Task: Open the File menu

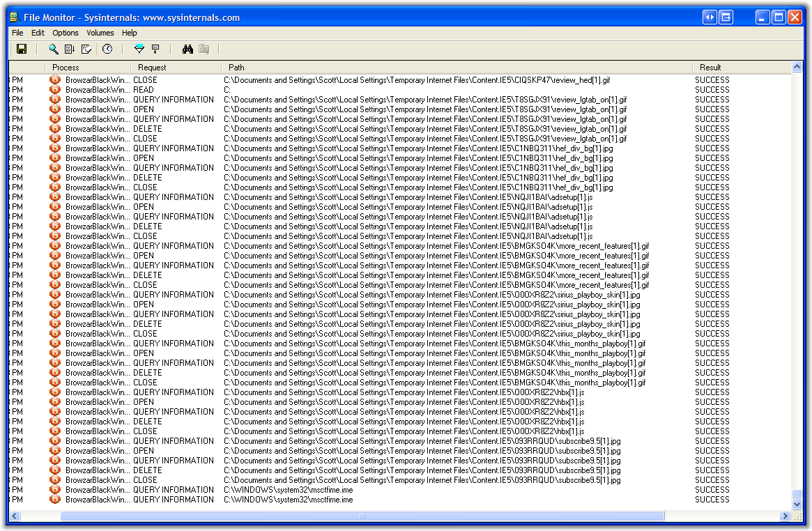Action: click(x=17, y=33)
